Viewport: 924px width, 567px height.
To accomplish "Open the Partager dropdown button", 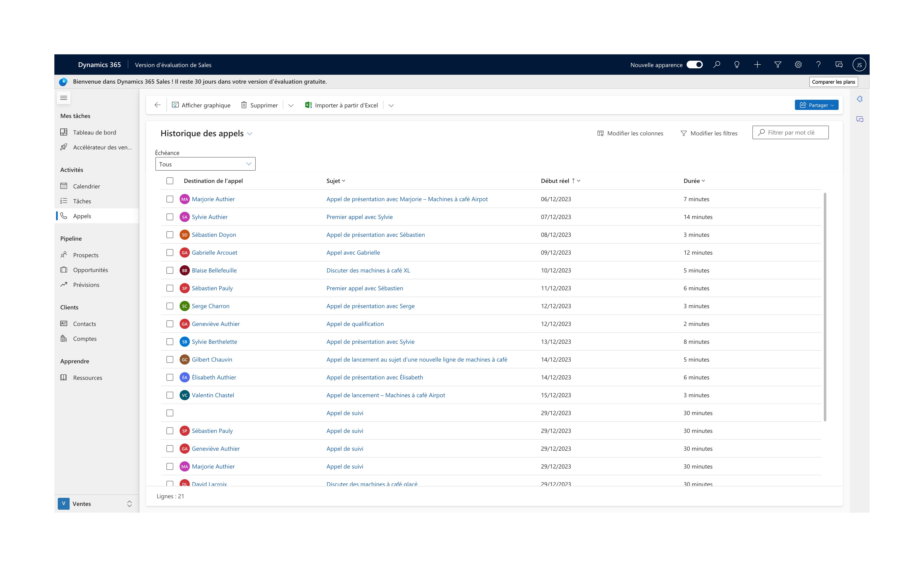I will pos(816,105).
